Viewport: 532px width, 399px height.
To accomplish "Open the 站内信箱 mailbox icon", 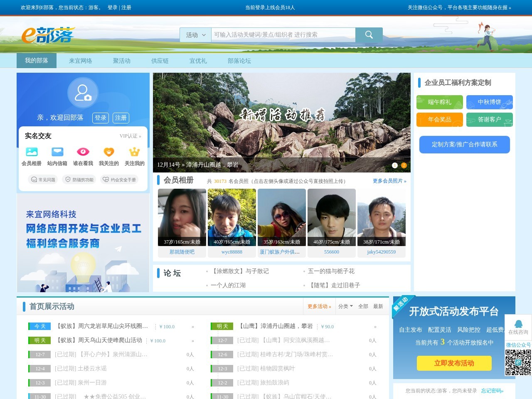I will click(x=57, y=152).
